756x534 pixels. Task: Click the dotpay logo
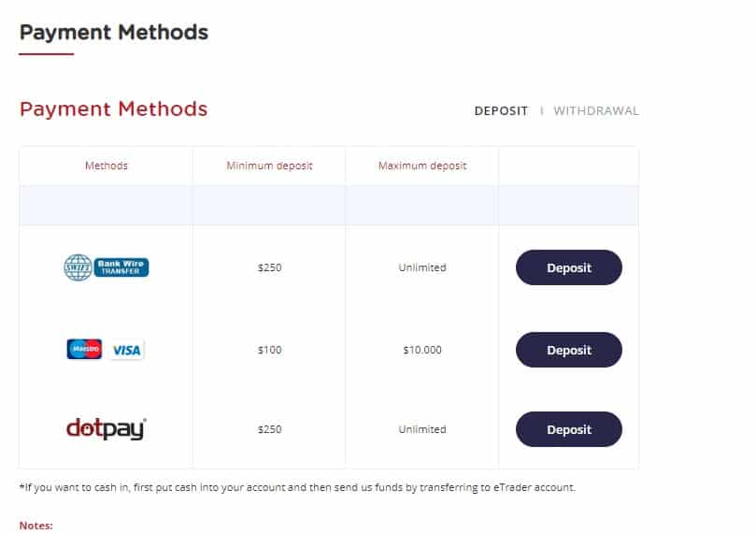tap(107, 429)
